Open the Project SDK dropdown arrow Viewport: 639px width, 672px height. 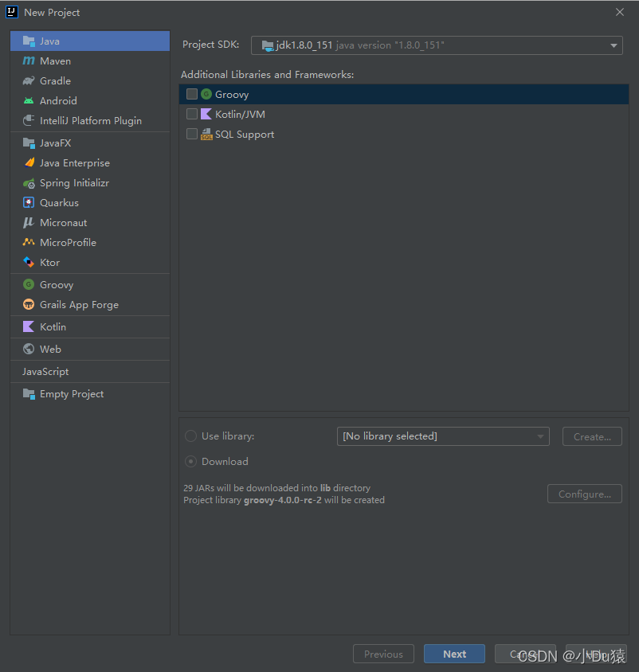pyautogui.click(x=614, y=45)
